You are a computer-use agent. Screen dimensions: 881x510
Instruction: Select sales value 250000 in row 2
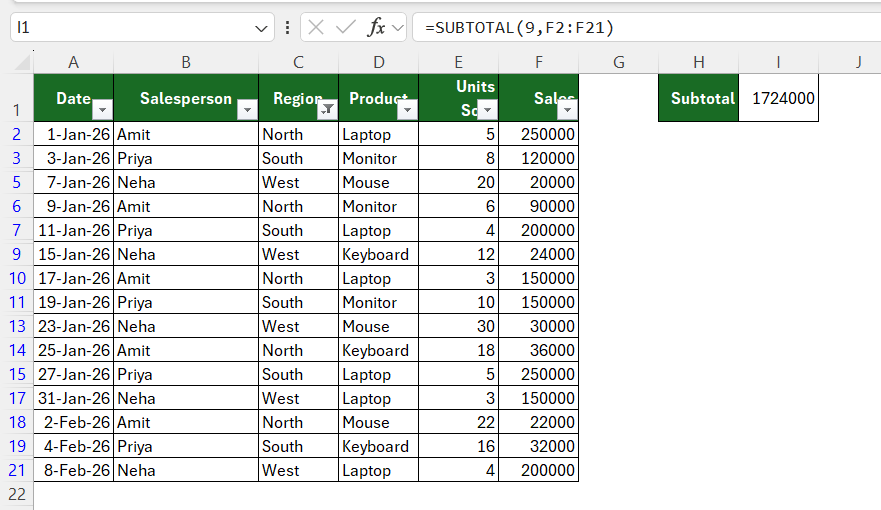point(539,134)
